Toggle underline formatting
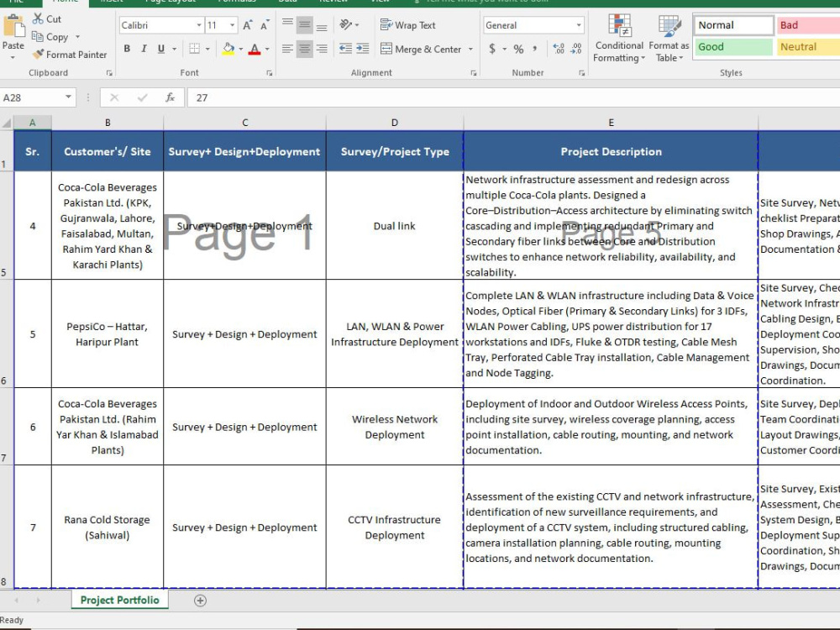 (160, 49)
